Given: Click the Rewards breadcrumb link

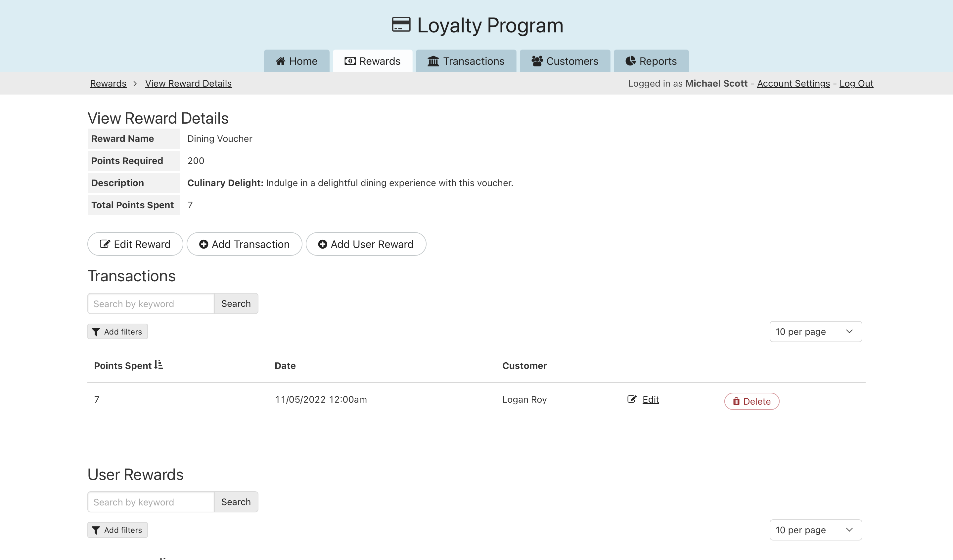Looking at the screenshot, I should [108, 84].
